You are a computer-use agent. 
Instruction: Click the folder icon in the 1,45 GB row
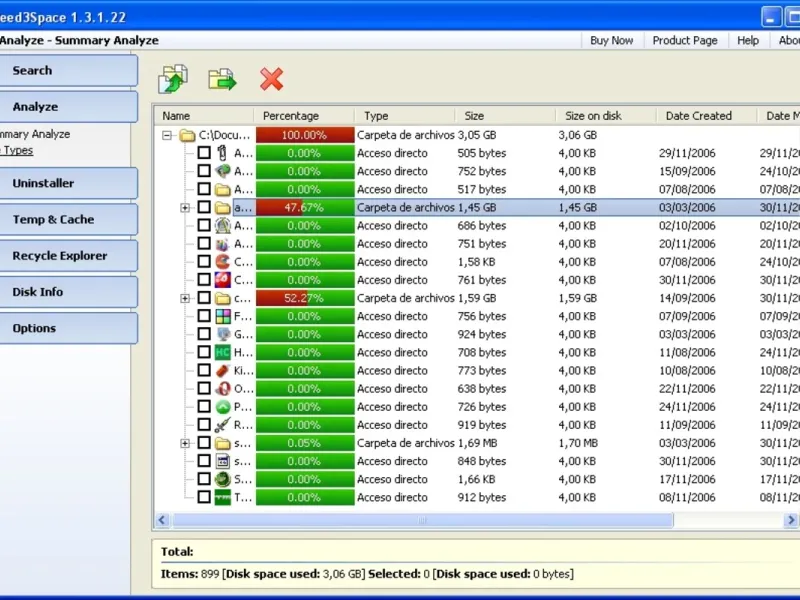pos(222,207)
